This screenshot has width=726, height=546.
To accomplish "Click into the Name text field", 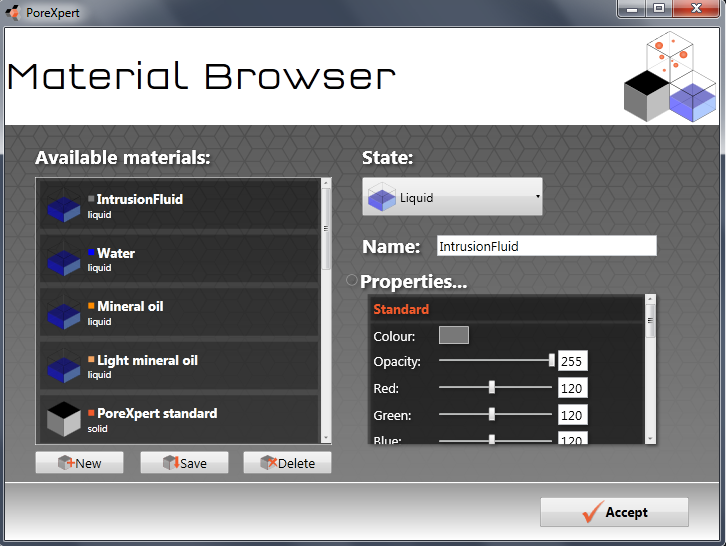I will click(546, 246).
